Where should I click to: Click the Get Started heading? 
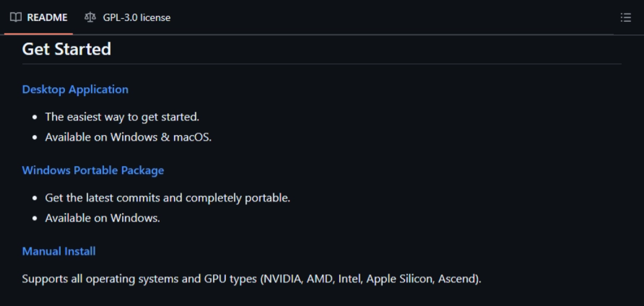[x=66, y=50]
